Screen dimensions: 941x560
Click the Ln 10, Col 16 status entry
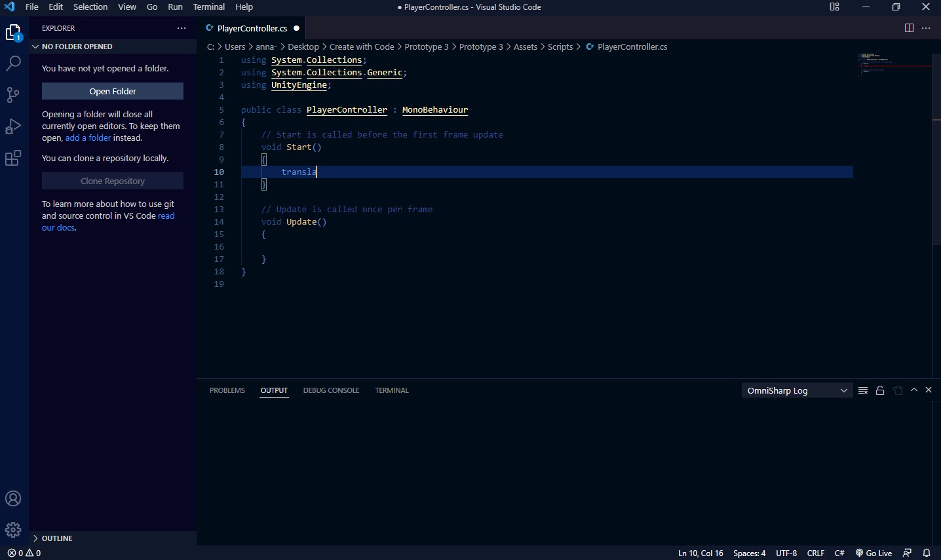tap(701, 553)
